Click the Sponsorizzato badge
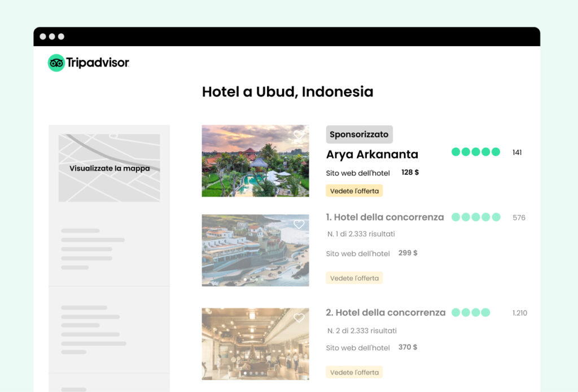The width and height of the screenshot is (578, 392). pos(359,134)
